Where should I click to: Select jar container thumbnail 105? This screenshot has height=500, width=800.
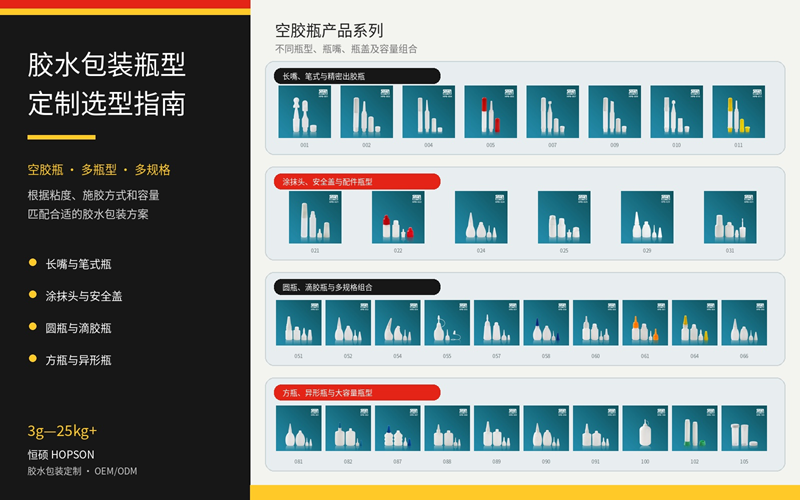pyautogui.click(x=744, y=429)
